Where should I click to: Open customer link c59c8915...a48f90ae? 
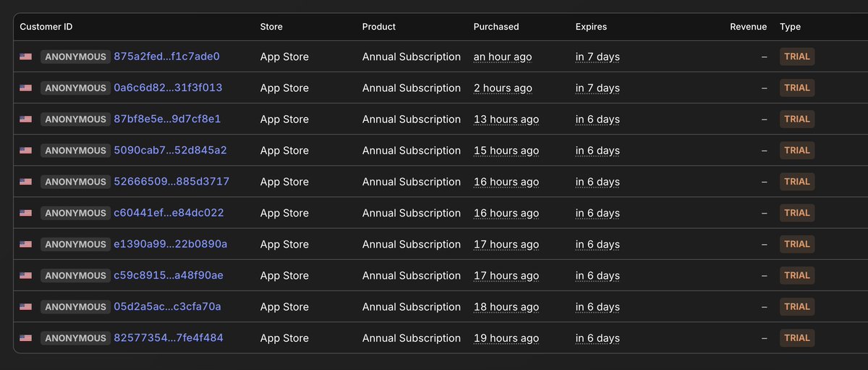click(x=169, y=275)
